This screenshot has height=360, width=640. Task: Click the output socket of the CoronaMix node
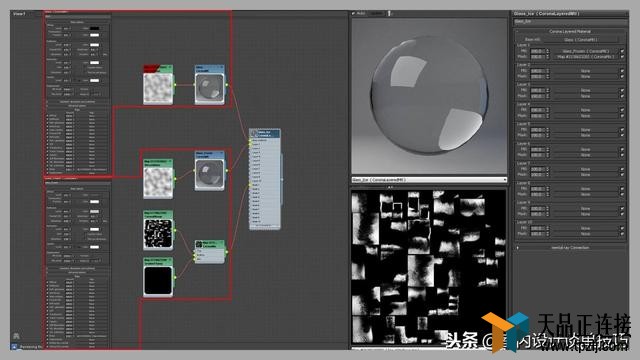[x=227, y=252]
